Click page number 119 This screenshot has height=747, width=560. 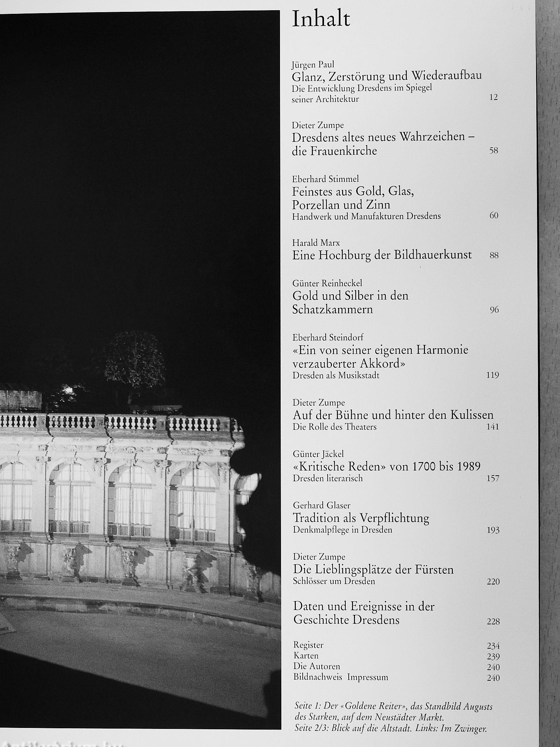pyautogui.click(x=493, y=375)
